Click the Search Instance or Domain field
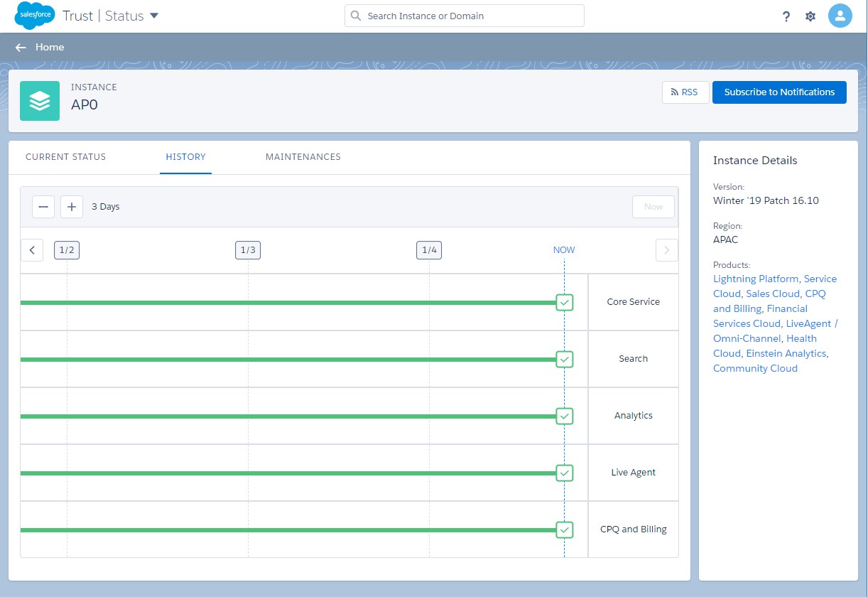 coord(465,16)
